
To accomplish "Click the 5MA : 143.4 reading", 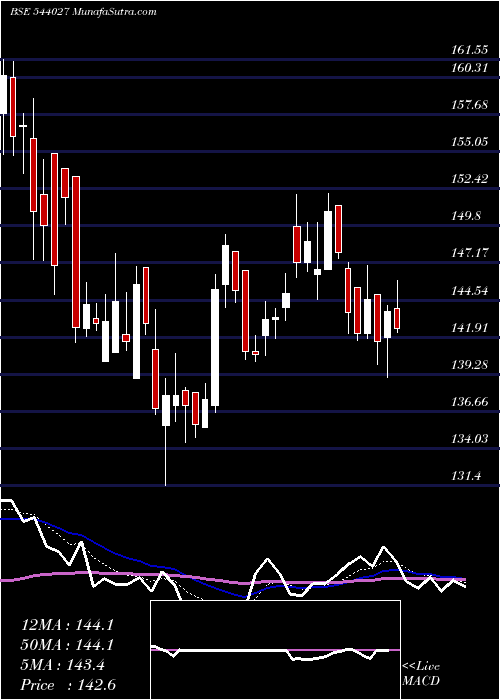I will pyautogui.click(x=63, y=665).
